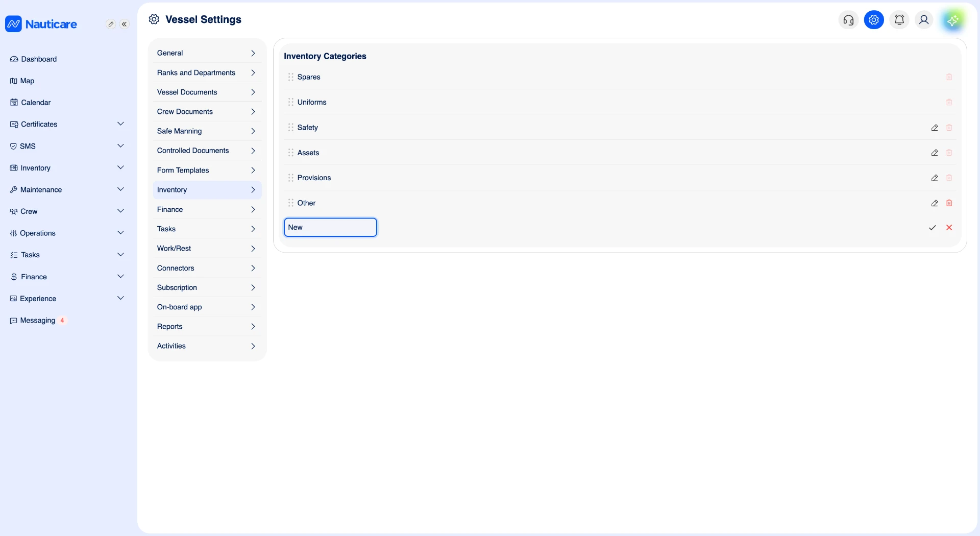Open the support headset icon

tap(848, 20)
